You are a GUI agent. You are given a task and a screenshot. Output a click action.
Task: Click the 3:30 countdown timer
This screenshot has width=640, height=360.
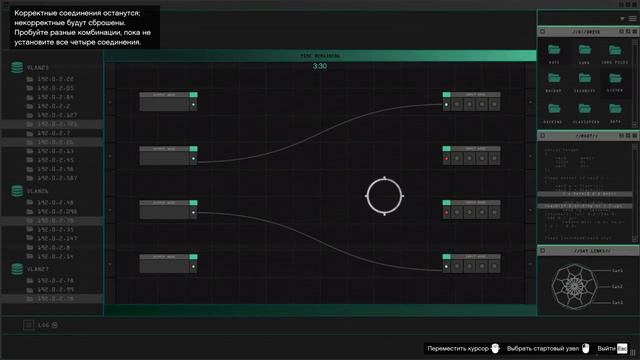[320, 66]
